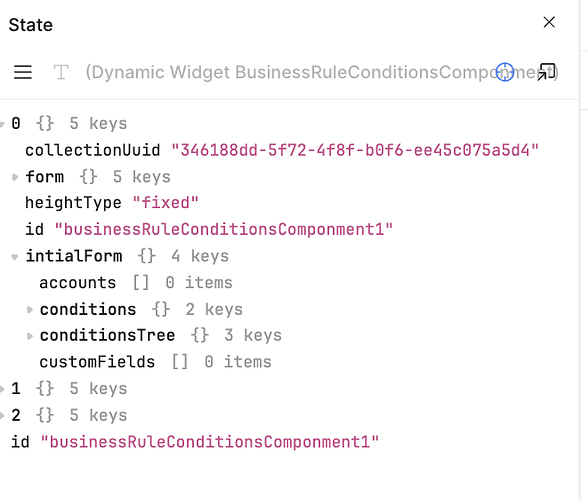Screen dimensions: 588x500
Task: Expand item 2 in the state tree
Action: click(2, 416)
